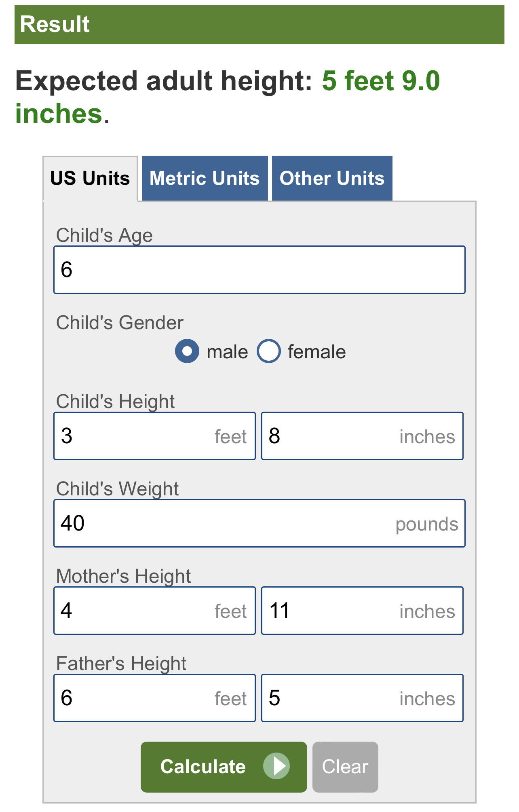519x812 pixels.
Task: Click the green Result header bar
Action: (259, 25)
